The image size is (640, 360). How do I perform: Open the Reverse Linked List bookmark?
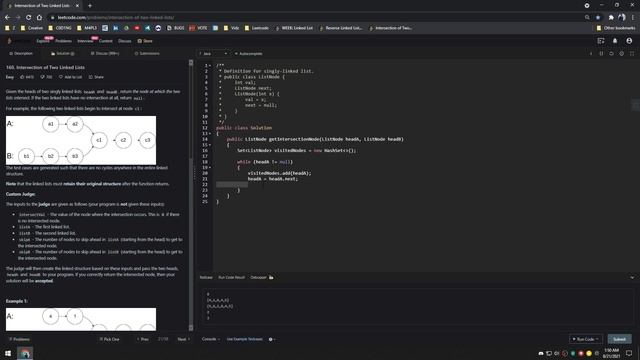point(341,28)
